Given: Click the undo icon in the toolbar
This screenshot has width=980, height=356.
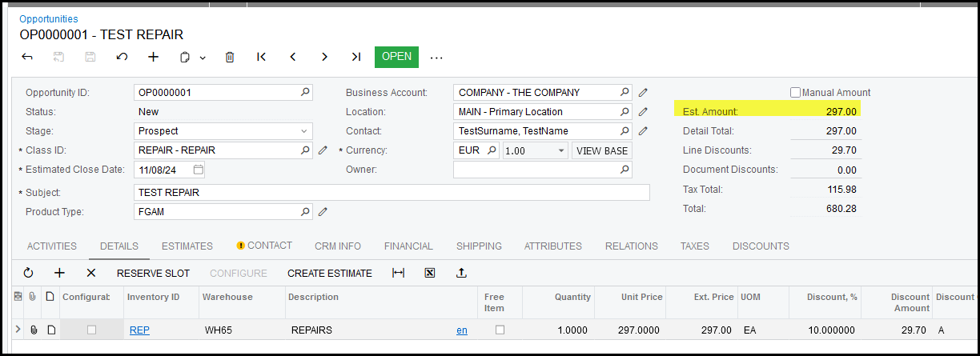Looking at the screenshot, I should point(122,57).
